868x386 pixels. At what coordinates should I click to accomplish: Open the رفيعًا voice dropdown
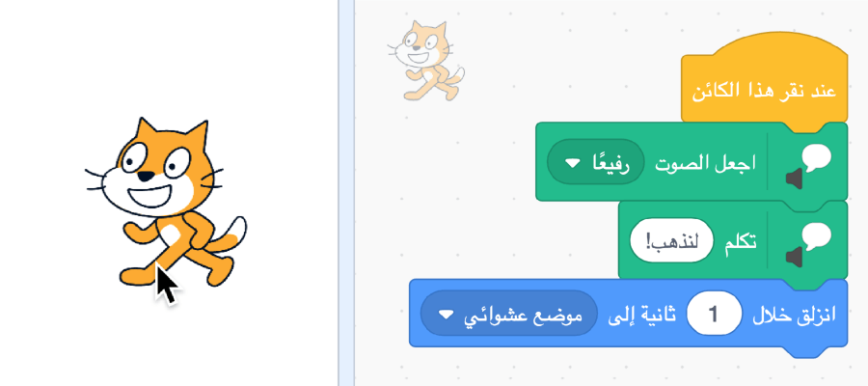click(x=596, y=161)
